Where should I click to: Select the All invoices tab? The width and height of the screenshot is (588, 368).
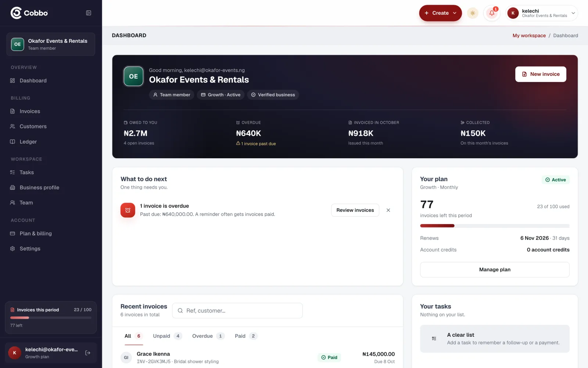point(133,336)
